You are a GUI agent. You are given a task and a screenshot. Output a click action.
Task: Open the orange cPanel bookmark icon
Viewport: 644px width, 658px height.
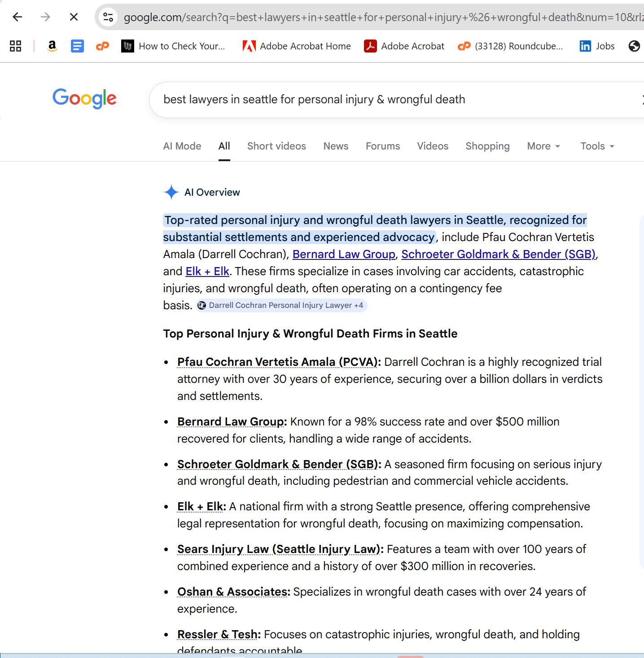(102, 46)
